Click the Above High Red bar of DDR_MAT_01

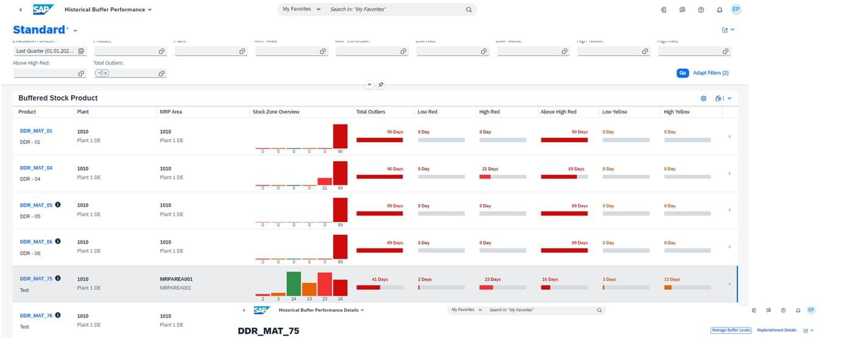(x=564, y=140)
